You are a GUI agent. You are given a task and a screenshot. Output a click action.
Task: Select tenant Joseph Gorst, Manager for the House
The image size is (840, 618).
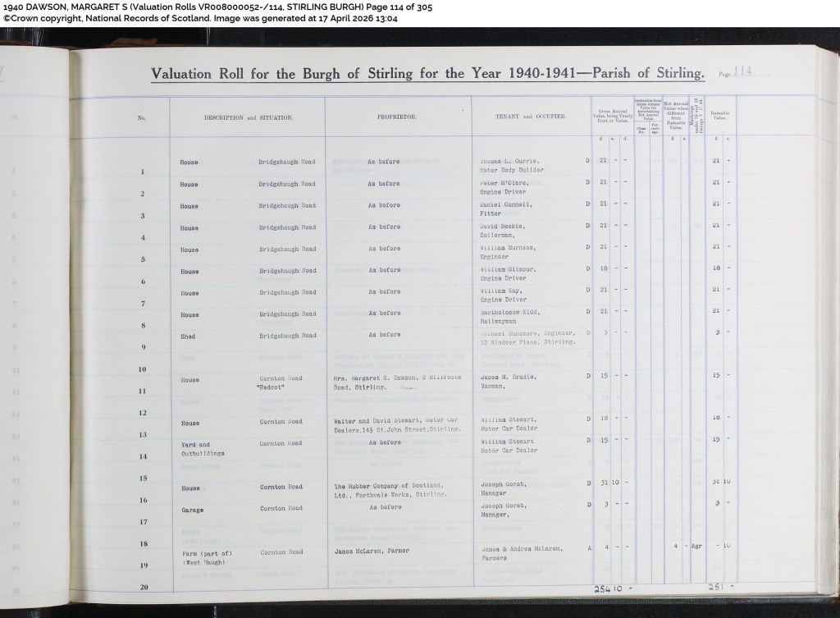[504, 488]
